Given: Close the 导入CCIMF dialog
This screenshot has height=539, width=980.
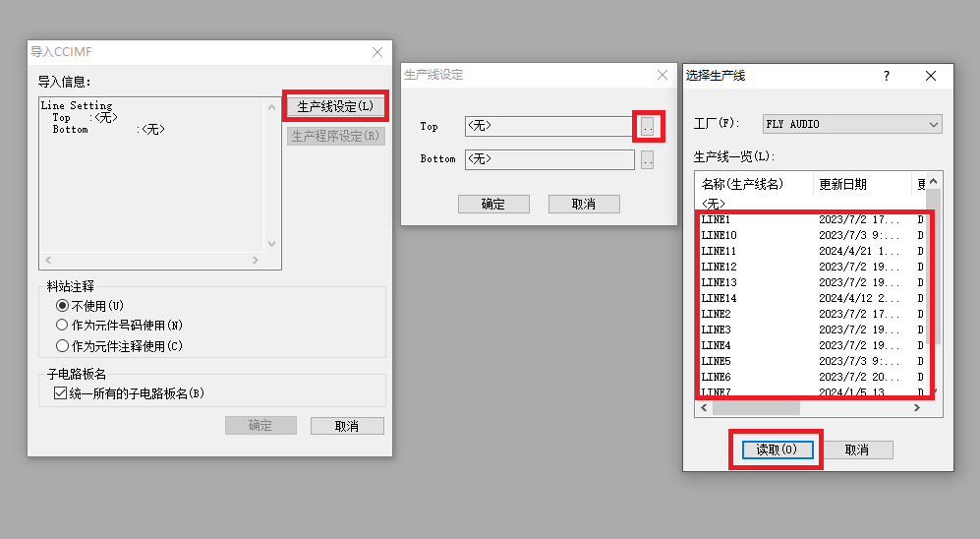Looking at the screenshot, I should tap(377, 52).
